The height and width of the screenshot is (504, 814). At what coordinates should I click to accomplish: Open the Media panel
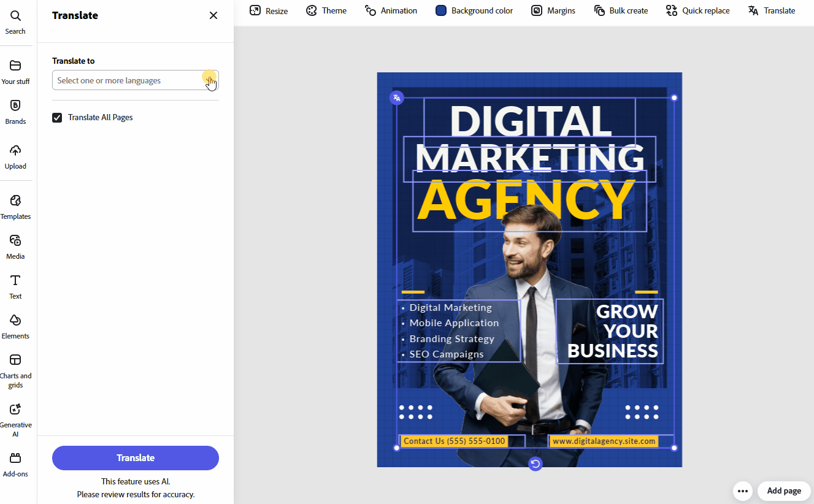pyautogui.click(x=15, y=246)
